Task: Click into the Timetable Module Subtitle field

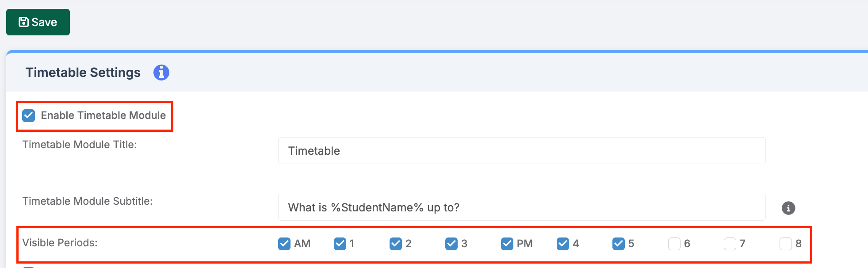Action: pyautogui.click(x=522, y=207)
